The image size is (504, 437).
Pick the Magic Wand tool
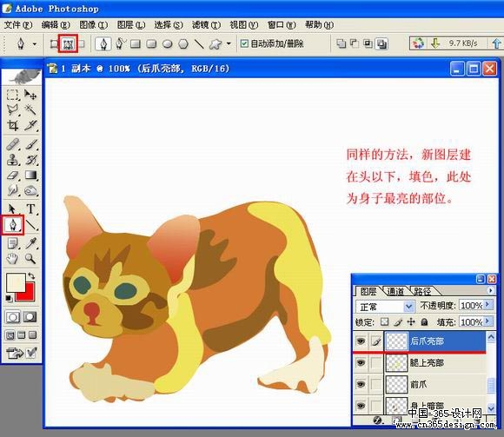click(x=31, y=109)
